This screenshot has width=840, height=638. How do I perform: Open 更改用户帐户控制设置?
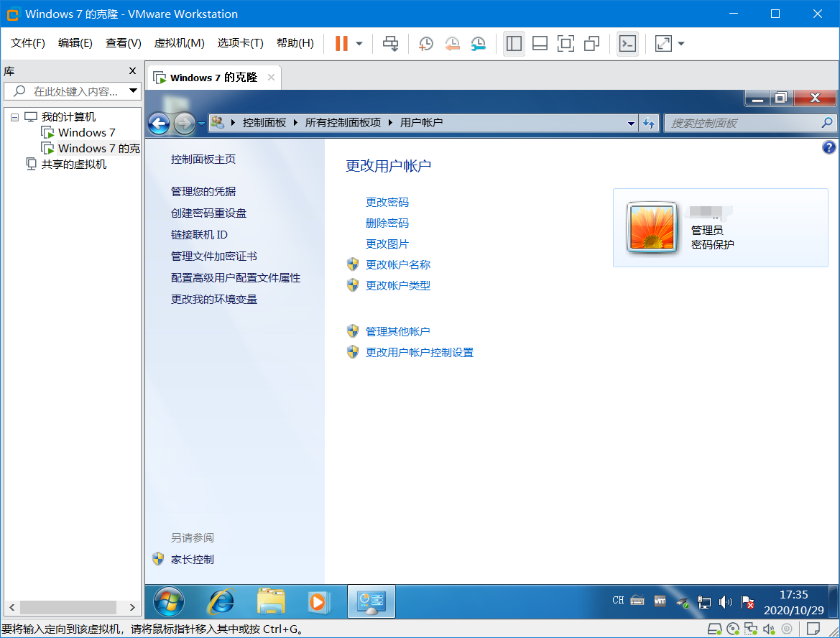tap(420, 353)
